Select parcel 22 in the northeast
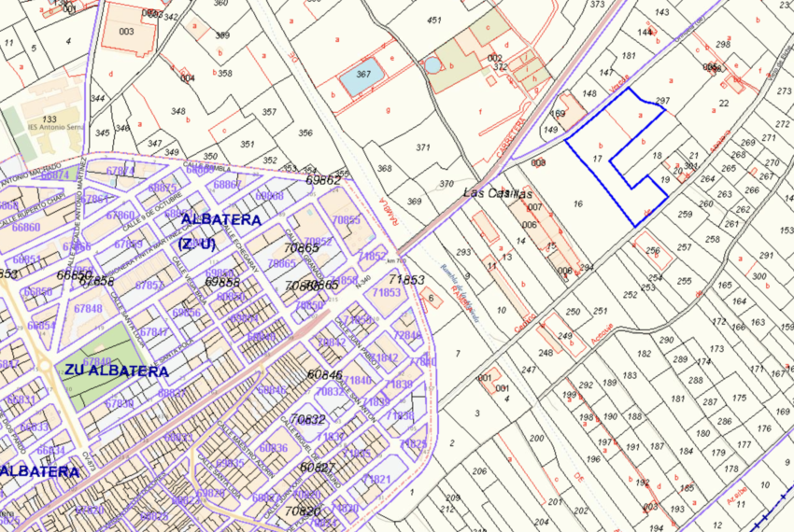 click(x=724, y=103)
